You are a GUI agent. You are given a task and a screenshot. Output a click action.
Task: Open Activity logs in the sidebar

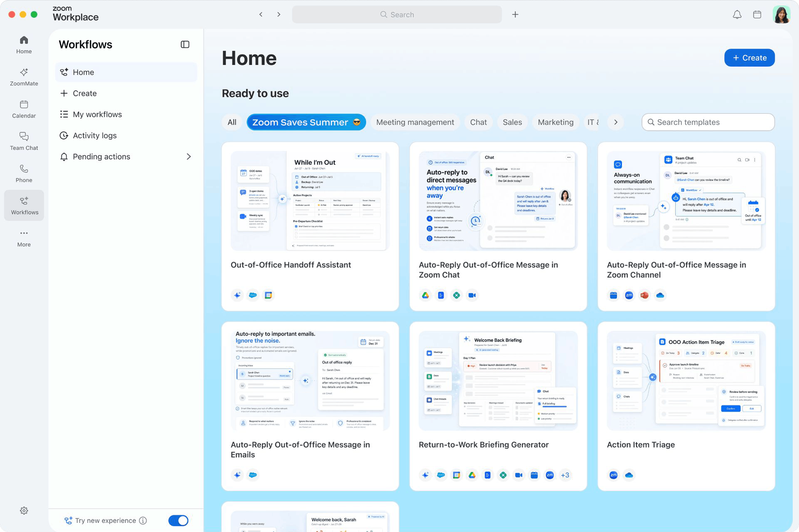pos(126,135)
